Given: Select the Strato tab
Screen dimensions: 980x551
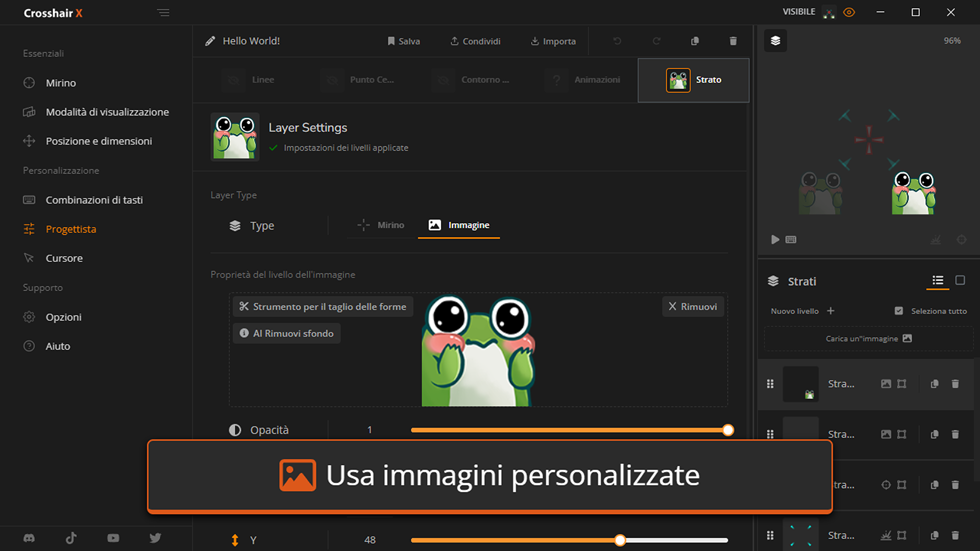Looking at the screenshot, I should coord(694,80).
